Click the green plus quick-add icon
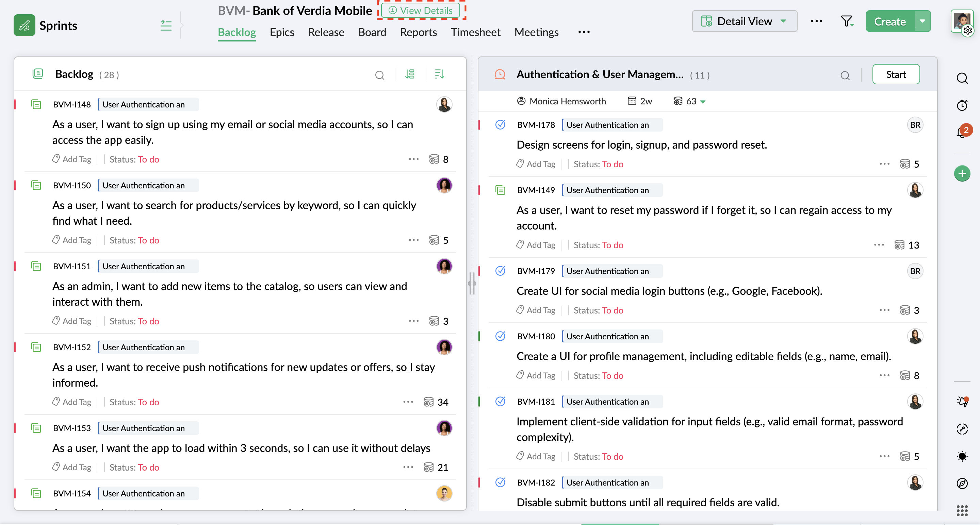This screenshot has height=525, width=980. click(962, 174)
